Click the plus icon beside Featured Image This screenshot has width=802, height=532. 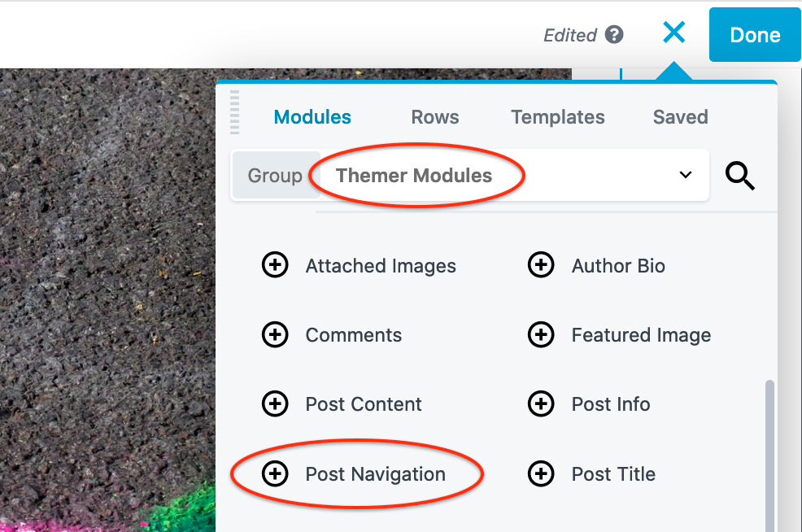point(541,334)
